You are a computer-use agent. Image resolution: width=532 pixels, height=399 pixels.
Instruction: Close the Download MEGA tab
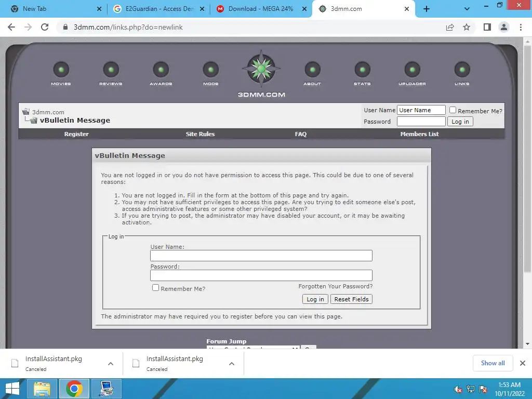click(304, 9)
